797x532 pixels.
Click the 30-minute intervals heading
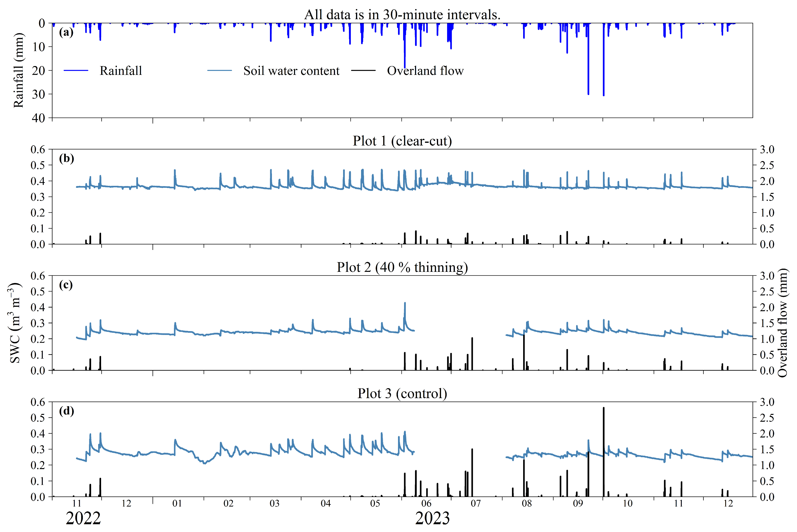tap(402, 15)
